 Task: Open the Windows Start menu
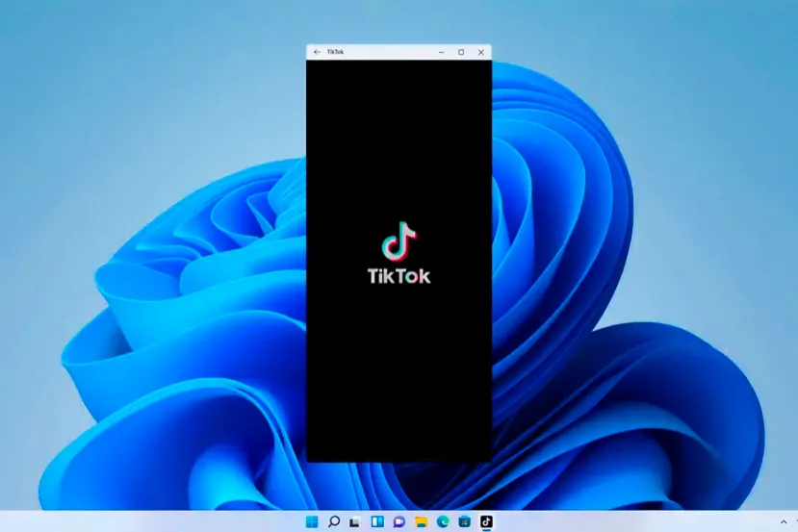click(312, 521)
